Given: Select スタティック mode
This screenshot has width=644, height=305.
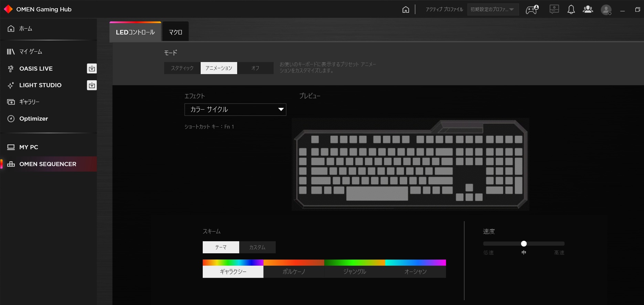Looking at the screenshot, I should [x=182, y=68].
